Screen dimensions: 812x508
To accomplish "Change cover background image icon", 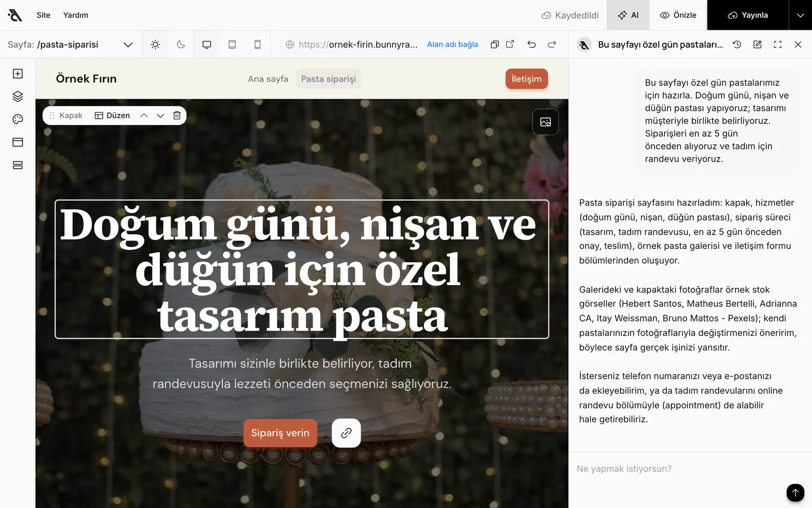I will click(x=546, y=122).
